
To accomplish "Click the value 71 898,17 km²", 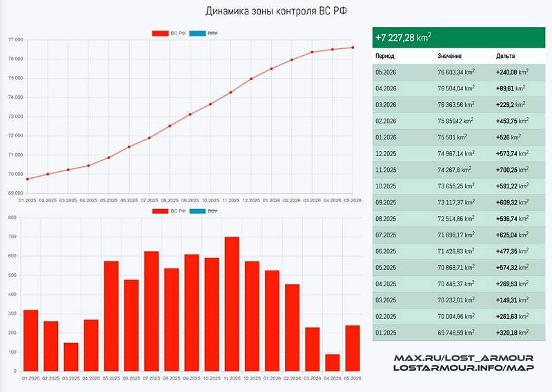I will click(456, 235).
